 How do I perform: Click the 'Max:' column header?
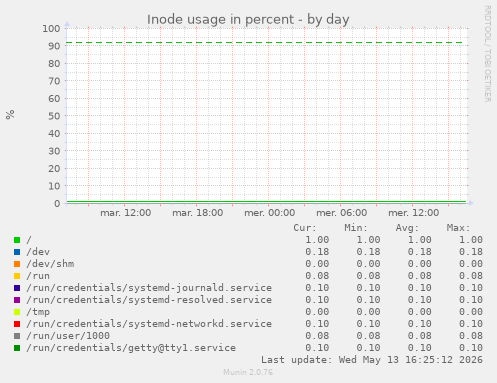[458, 228]
